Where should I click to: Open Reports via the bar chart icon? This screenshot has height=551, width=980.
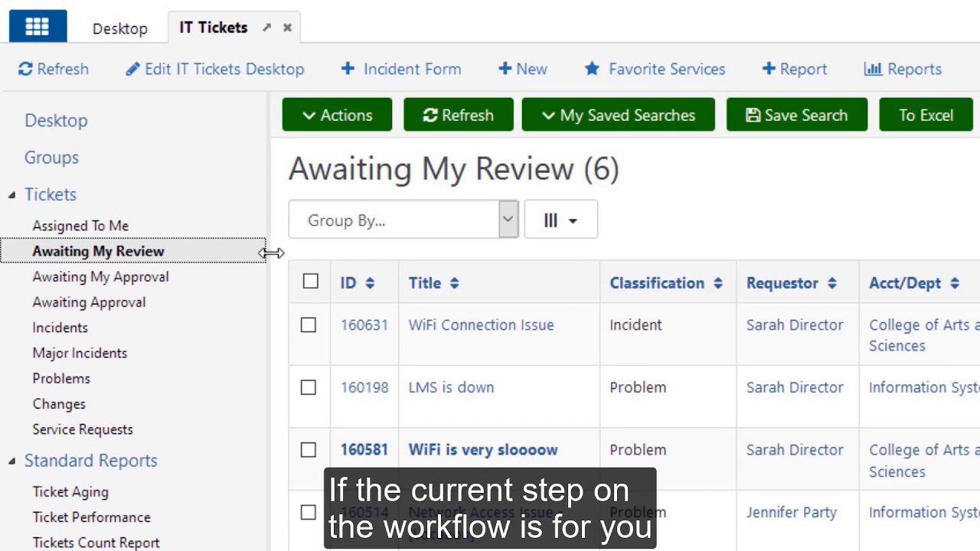[x=873, y=69]
